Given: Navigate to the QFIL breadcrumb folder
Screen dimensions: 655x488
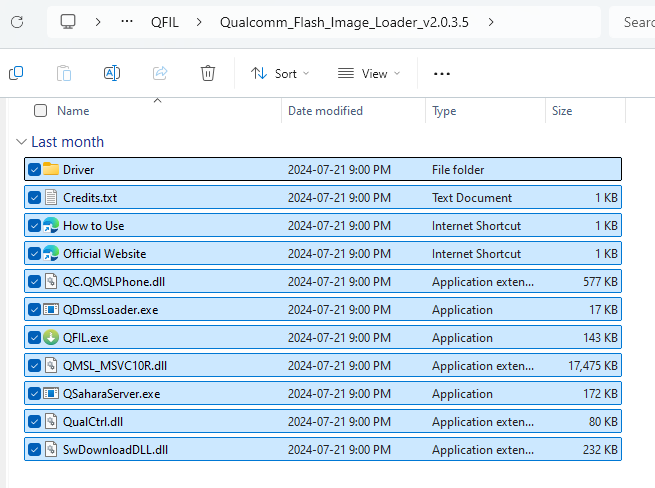Looking at the screenshot, I should point(165,22).
